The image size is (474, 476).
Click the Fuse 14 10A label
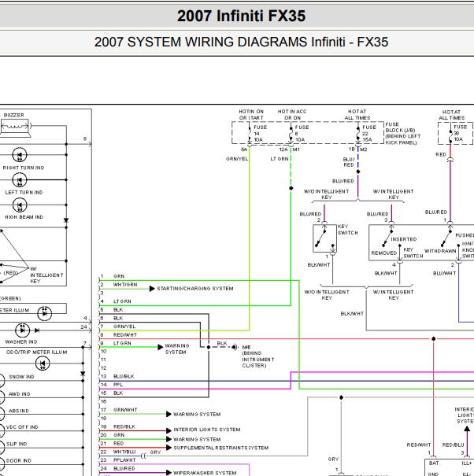tap(261, 134)
